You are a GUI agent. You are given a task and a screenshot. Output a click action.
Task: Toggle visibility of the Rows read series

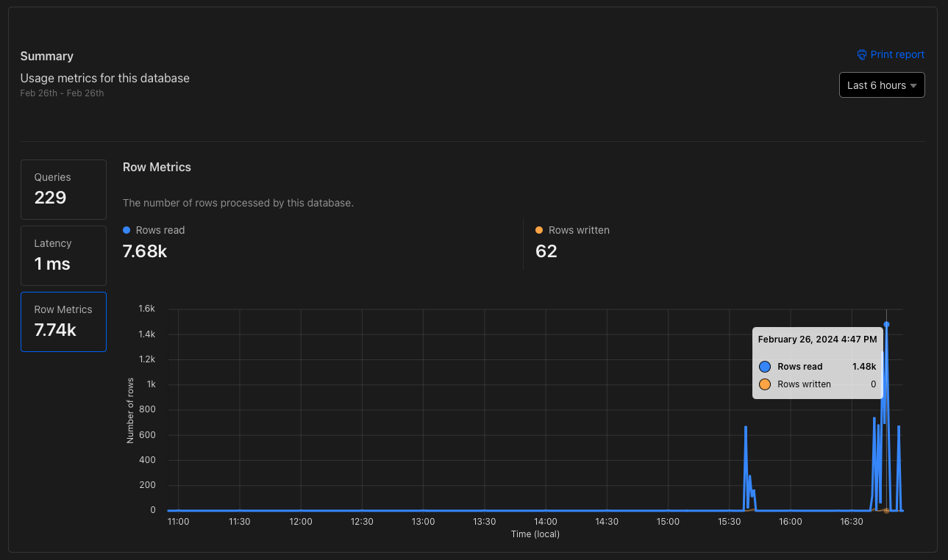[x=154, y=230]
